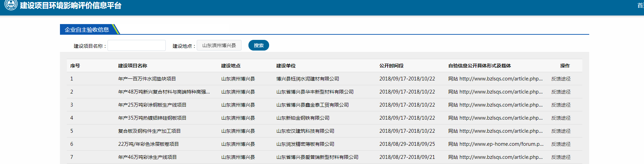Viewport: 644px width, 164px height.
Task: Open 反馈途径 for 年产46万吨彩涂生产线项目
Action: point(561,157)
